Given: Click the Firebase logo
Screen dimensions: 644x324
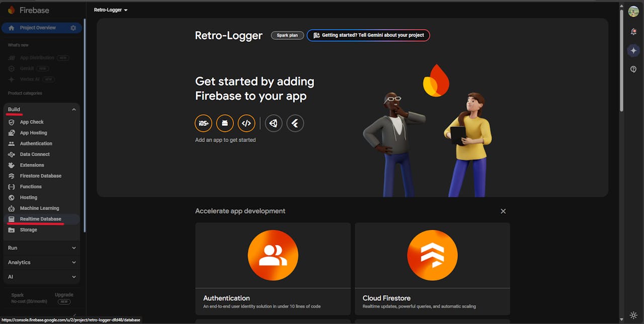Looking at the screenshot, I should (29, 10).
